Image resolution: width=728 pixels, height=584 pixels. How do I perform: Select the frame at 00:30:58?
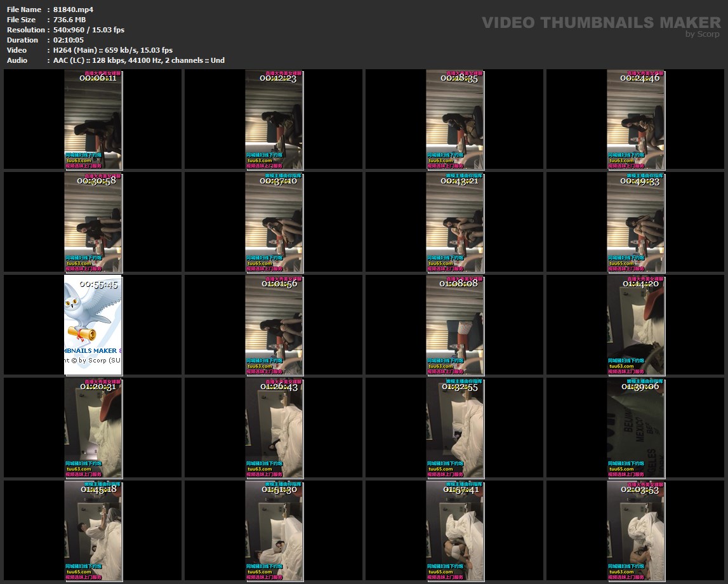tap(93, 222)
